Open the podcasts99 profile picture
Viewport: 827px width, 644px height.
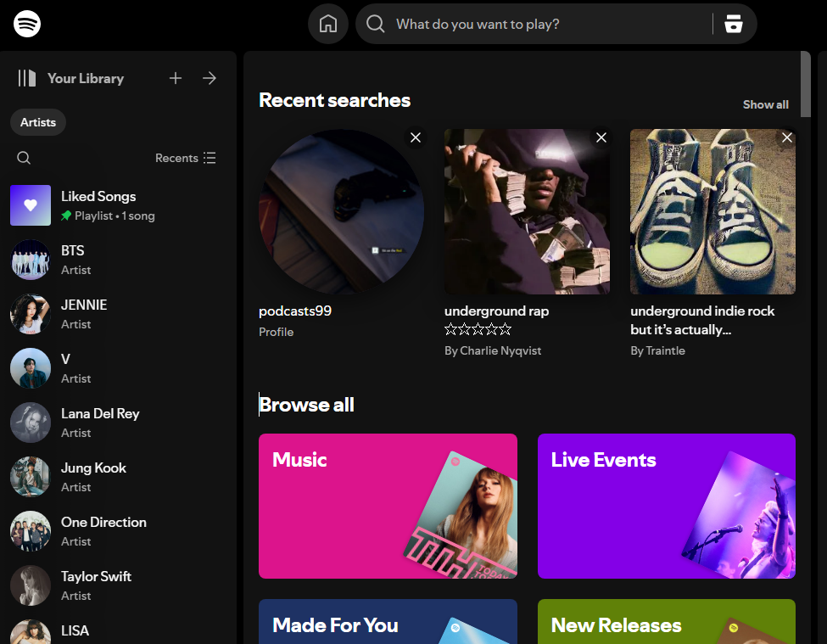(x=341, y=211)
